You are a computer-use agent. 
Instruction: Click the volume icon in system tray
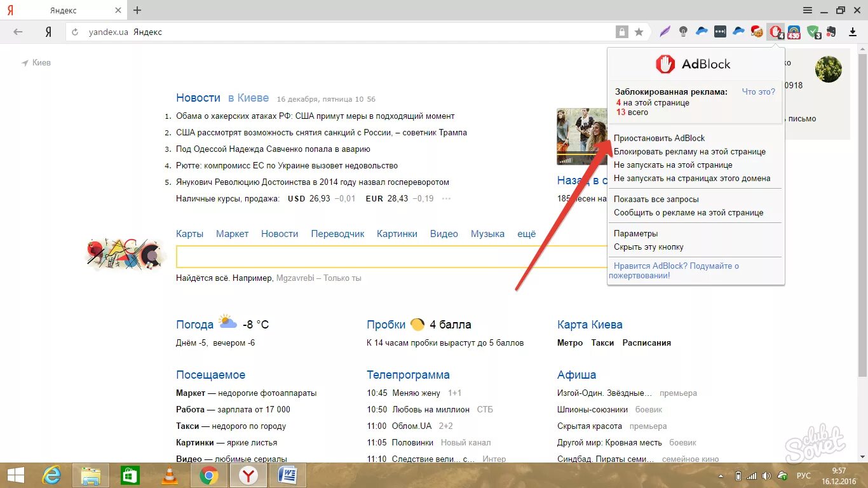(766, 476)
